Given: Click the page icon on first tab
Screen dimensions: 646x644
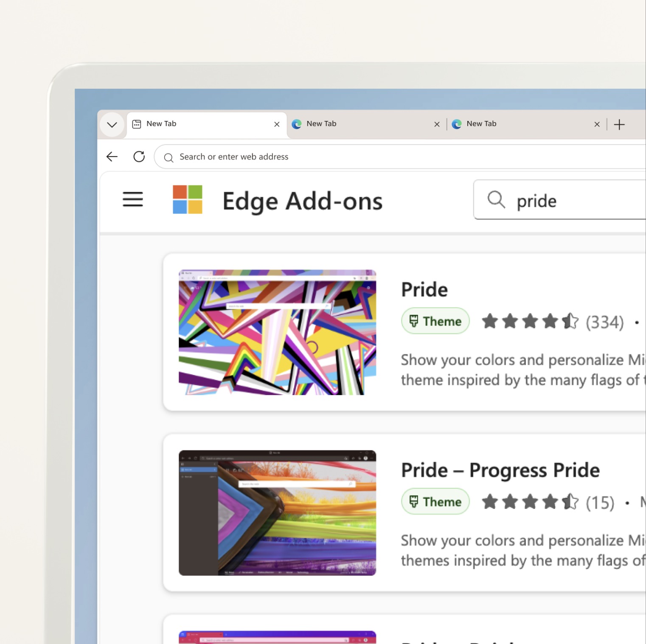Looking at the screenshot, I should click(x=137, y=124).
